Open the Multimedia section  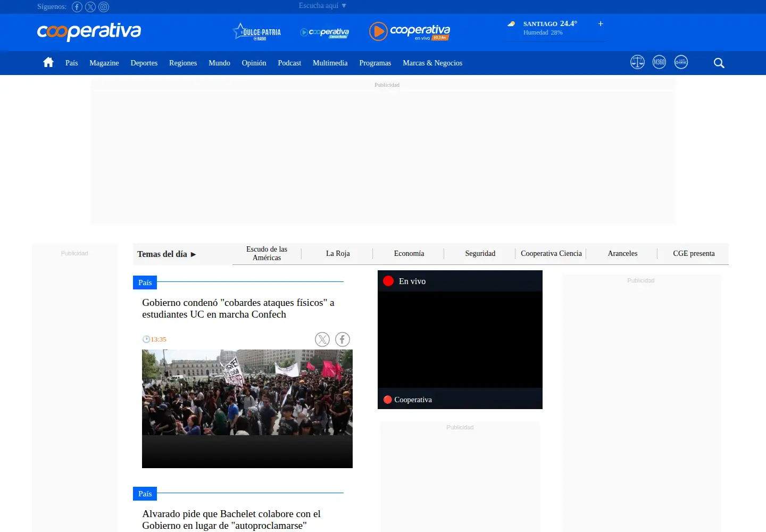click(x=330, y=63)
